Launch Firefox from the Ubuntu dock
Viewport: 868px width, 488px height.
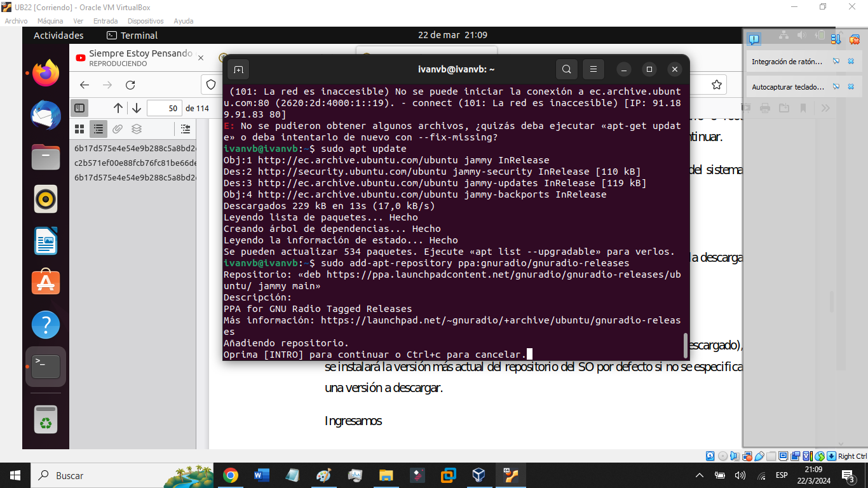point(46,74)
